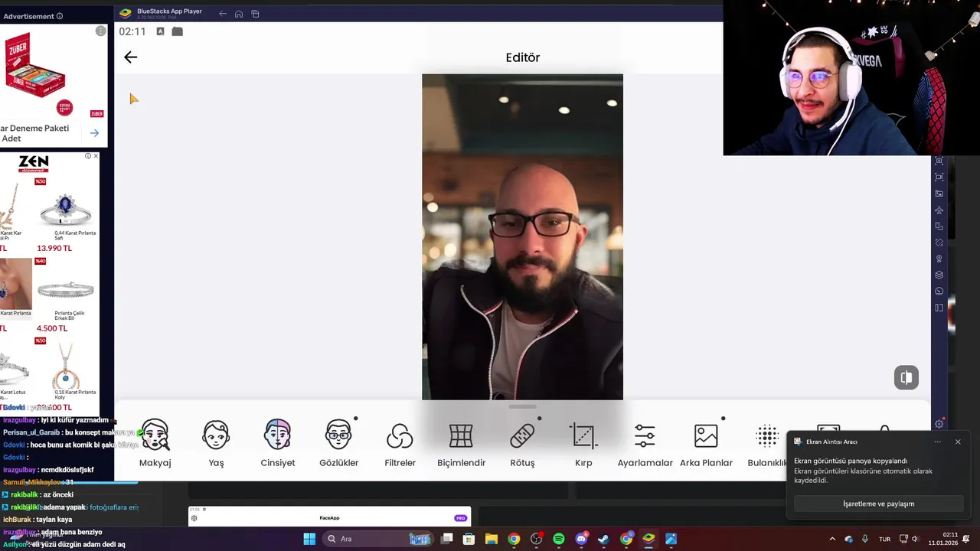Open the Windows Start menu

point(309,539)
